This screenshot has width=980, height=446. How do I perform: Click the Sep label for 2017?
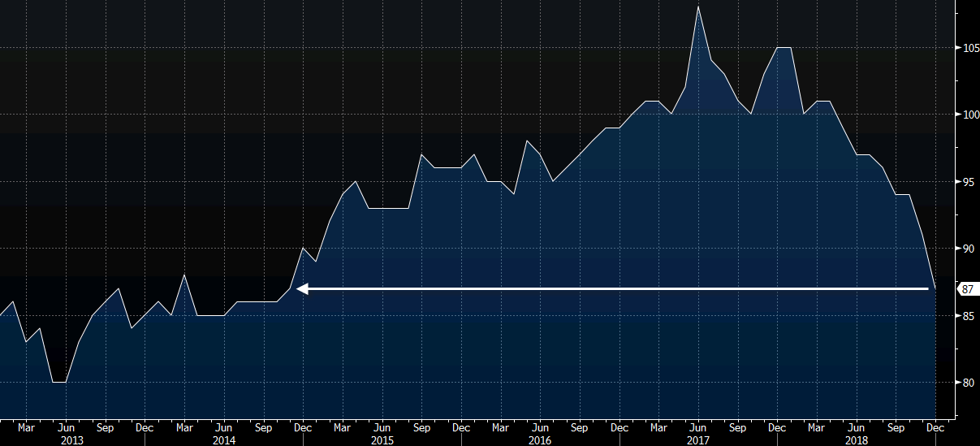tap(738, 427)
